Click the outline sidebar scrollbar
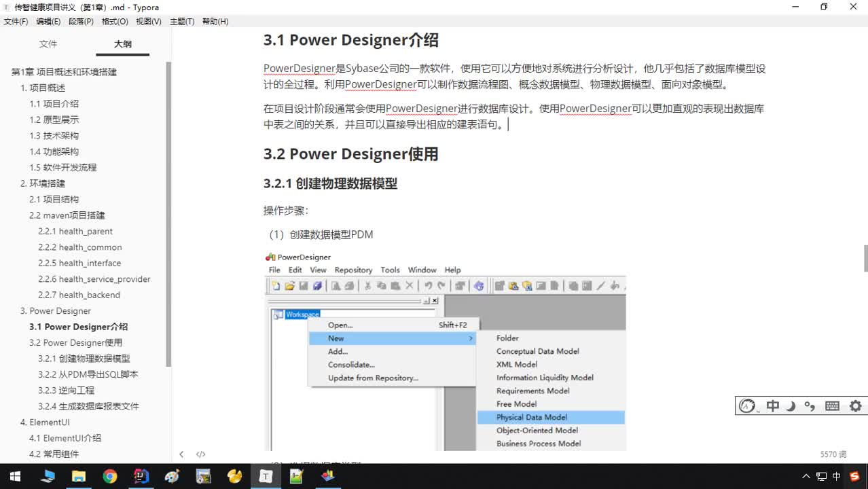Viewport: 868px width, 489px height. pyautogui.click(x=168, y=214)
